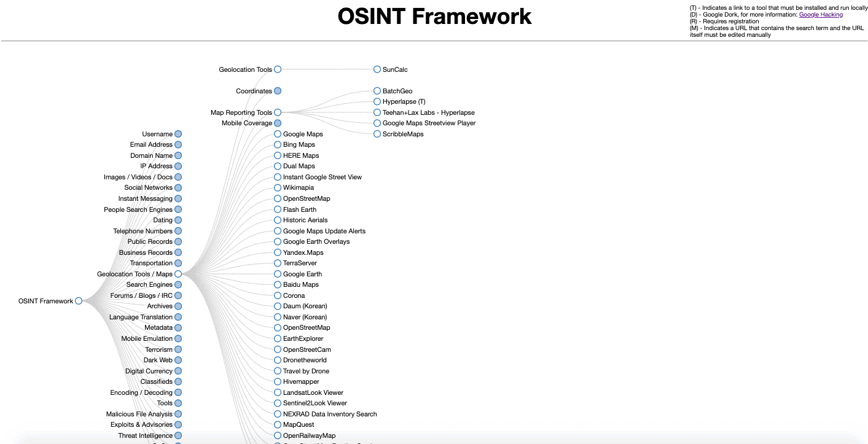The image size is (868, 444).
Task: Click the Bing Maps node circle
Action: (x=278, y=145)
